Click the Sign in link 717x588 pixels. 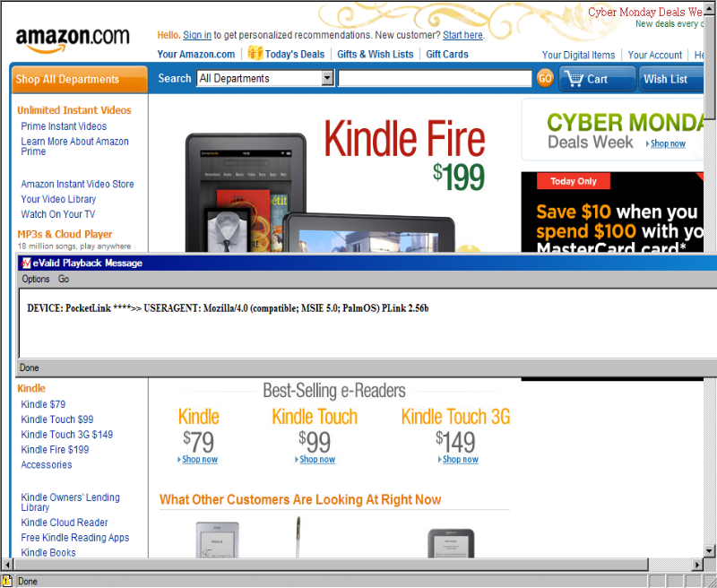(197, 35)
